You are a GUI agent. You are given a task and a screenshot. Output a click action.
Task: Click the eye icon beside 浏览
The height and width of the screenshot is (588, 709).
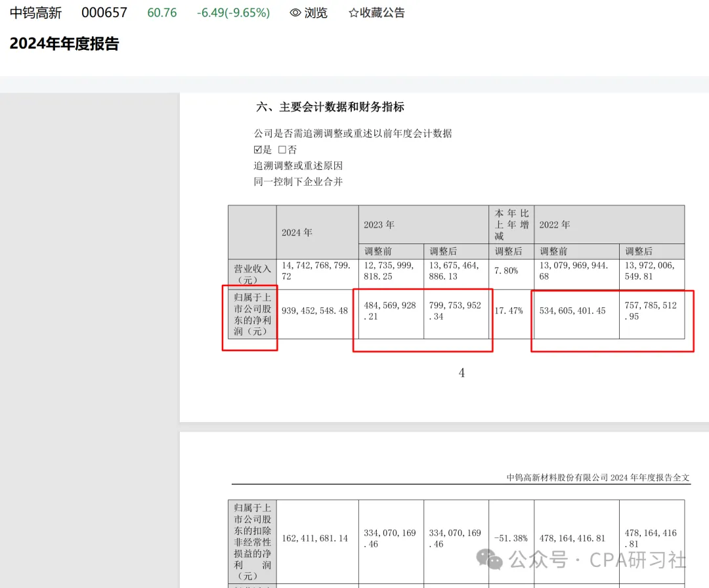[x=295, y=12]
